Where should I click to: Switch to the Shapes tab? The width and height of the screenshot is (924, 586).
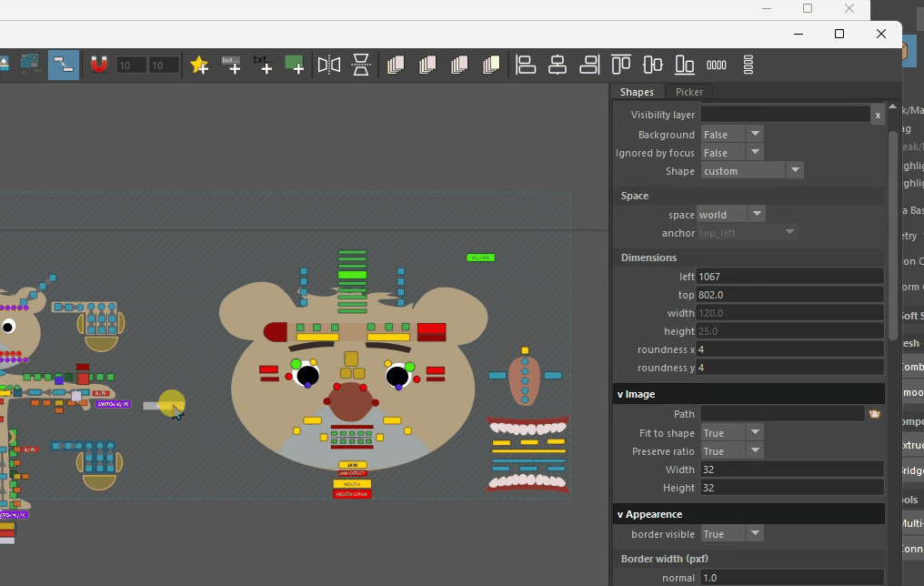pyautogui.click(x=637, y=92)
